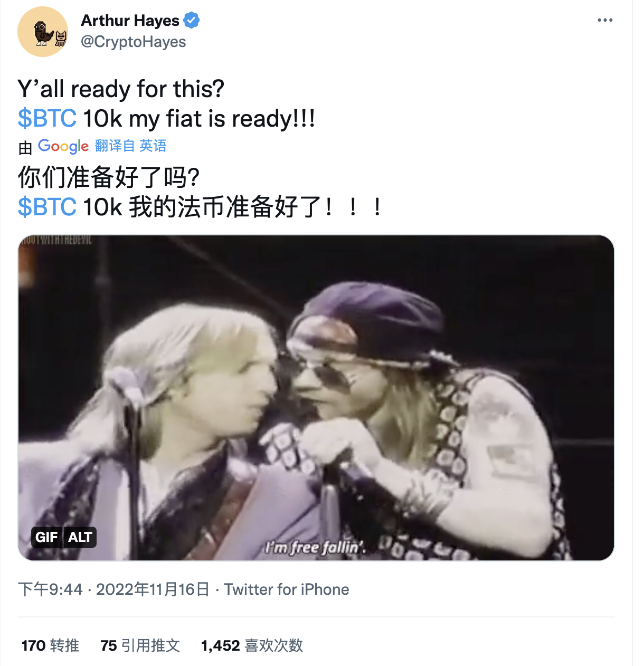Click the 翻译自 英语 translation link
The image size is (644, 666).
pyautogui.click(x=131, y=146)
